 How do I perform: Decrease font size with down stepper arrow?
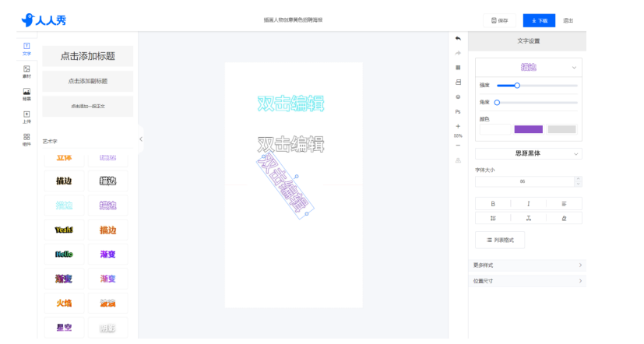(579, 184)
